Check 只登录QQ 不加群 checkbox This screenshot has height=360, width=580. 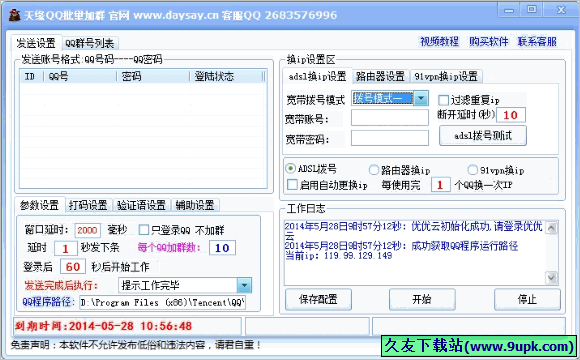[x=144, y=230]
